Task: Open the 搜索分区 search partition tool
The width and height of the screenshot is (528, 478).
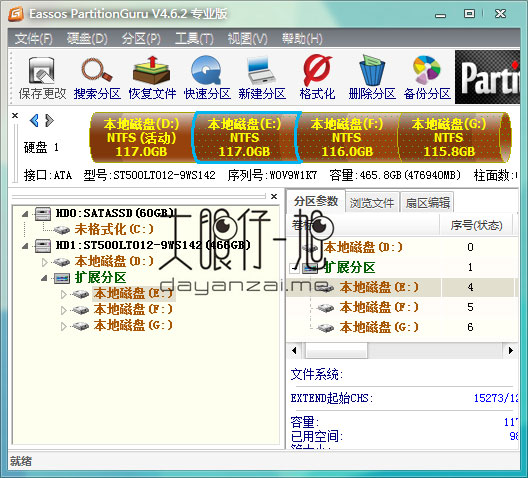Action: click(x=97, y=78)
